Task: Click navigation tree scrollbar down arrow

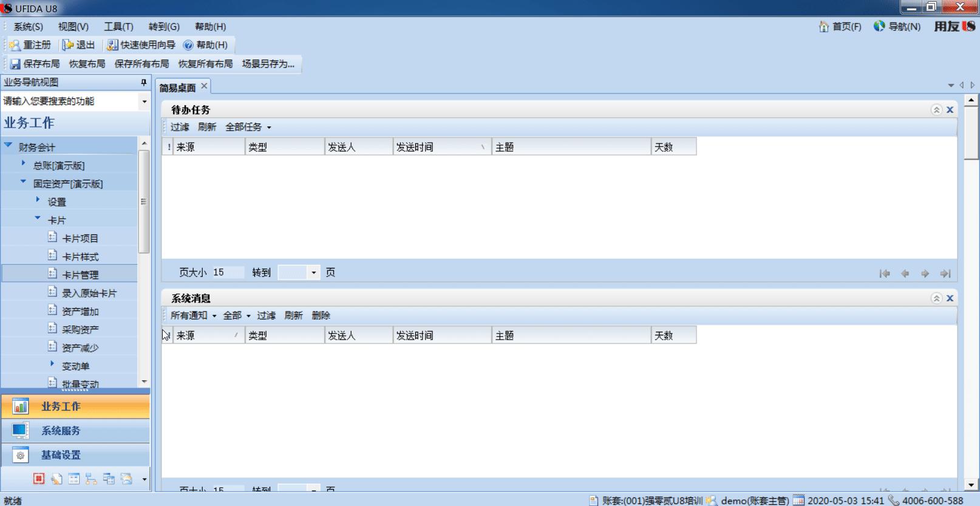Action: coord(144,381)
